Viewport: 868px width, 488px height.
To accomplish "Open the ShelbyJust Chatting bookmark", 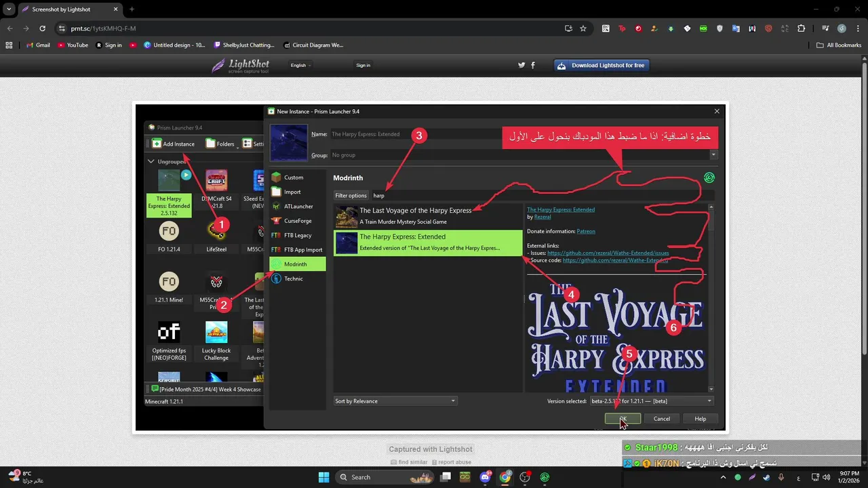I will click(x=244, y=45).
